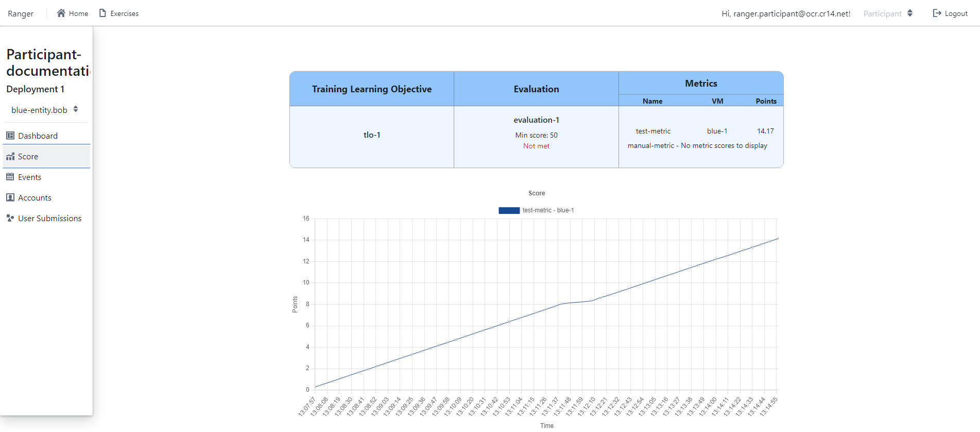Click the blue legend color box

509,210
